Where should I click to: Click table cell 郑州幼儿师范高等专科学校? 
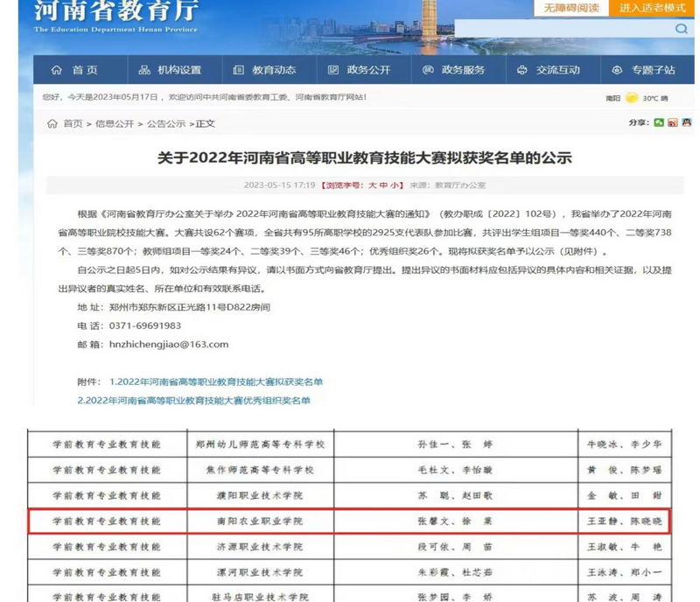[x=260, y=444]
